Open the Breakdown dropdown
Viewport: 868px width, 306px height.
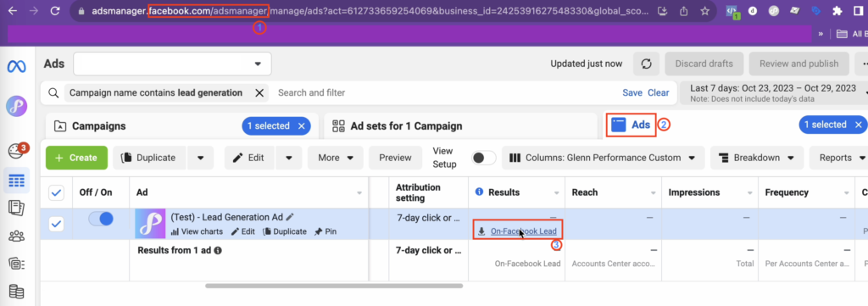click(756, 158)
